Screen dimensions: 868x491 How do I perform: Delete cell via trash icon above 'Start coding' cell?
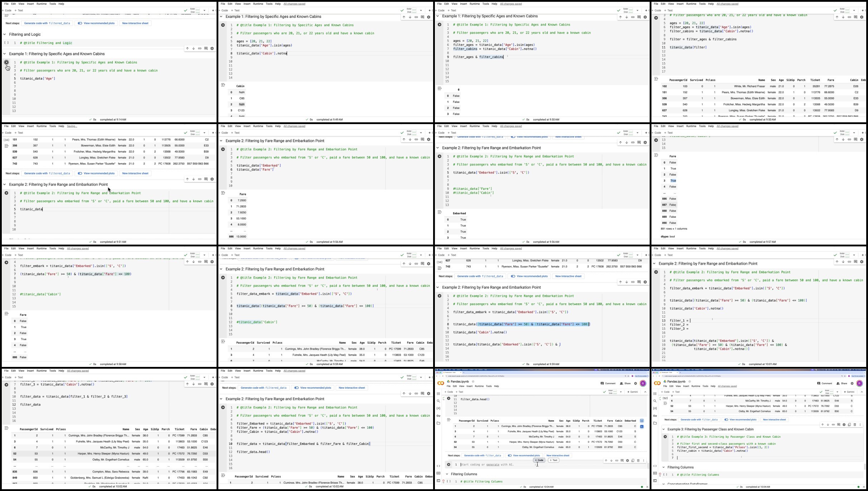click(x=638, y=460)
